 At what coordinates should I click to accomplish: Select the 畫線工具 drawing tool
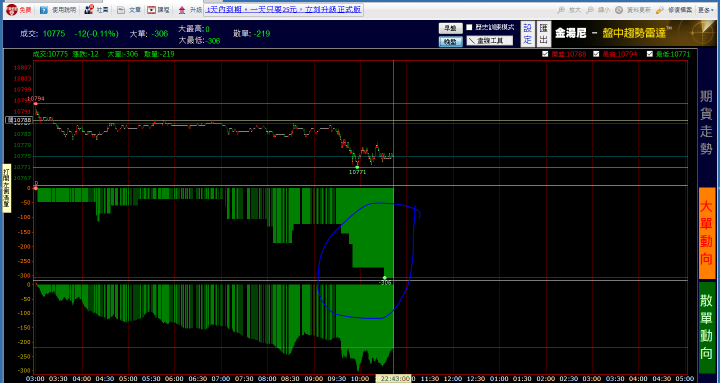pos(490,41)
